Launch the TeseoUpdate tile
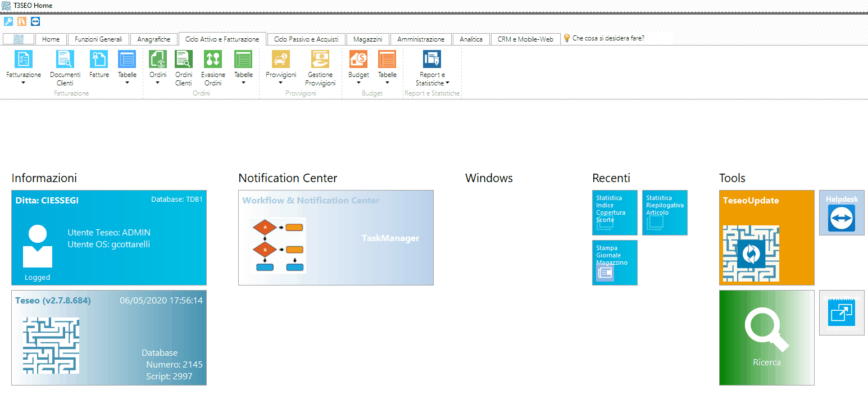The height and width of the screenshot is (417, 868). coord(767,238)
